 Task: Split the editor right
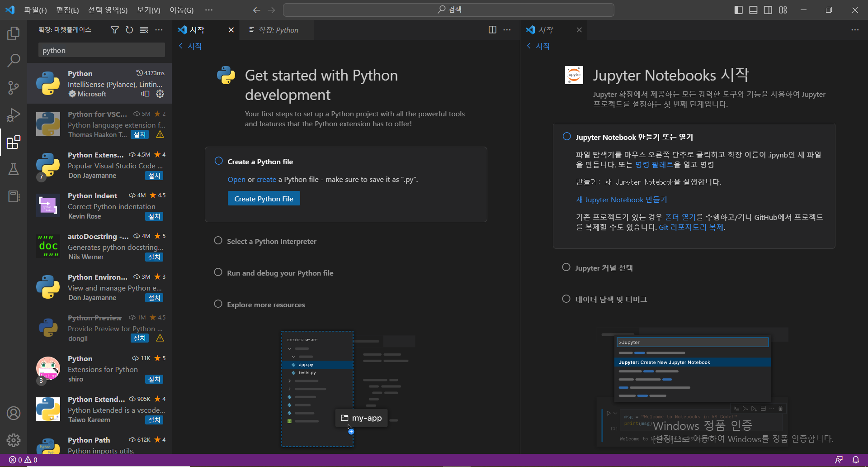click(492, 30)
